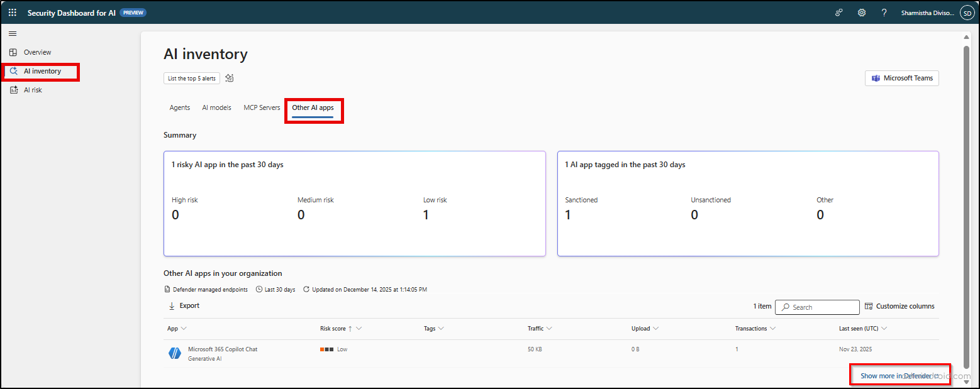This screenshot has width=980, height=389.
Task: Expand the Risk score column dropdown
Action: (x=359, y=329)
